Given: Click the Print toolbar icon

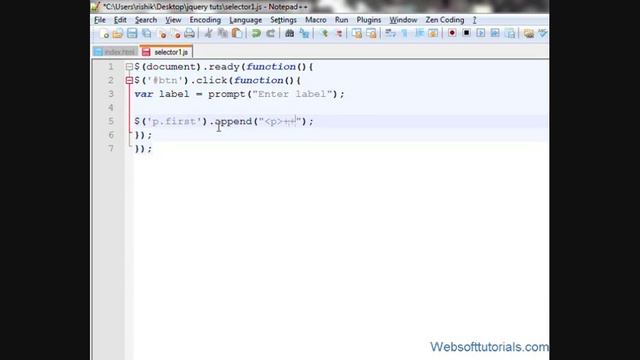Looking at the screenshot, I should [189, 33].
